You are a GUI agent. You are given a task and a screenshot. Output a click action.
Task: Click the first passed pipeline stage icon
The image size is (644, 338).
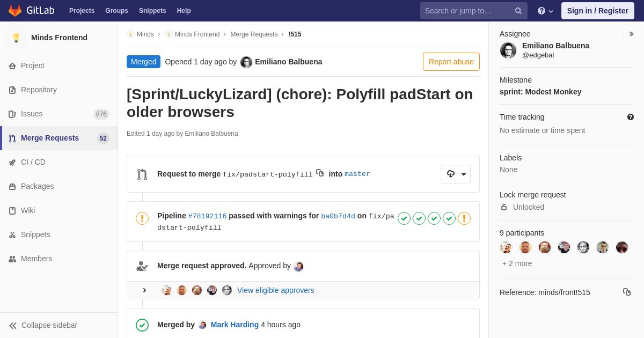coord(404,218)
